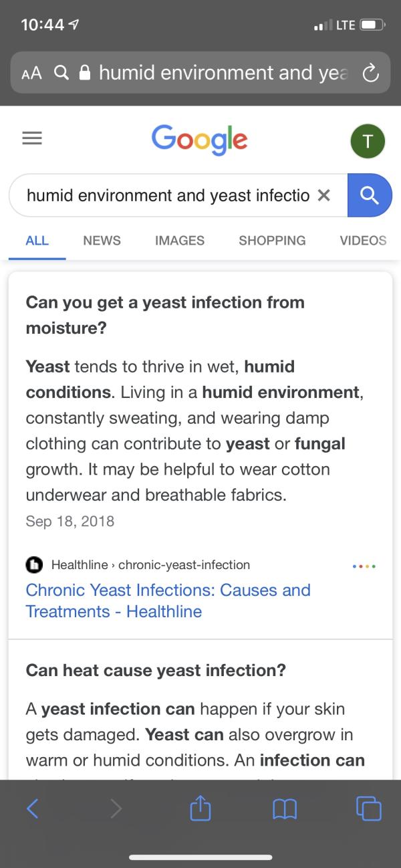
Task: Open the Chronic Yeast Infections Healthline link
Action: [x=168, y=601]
